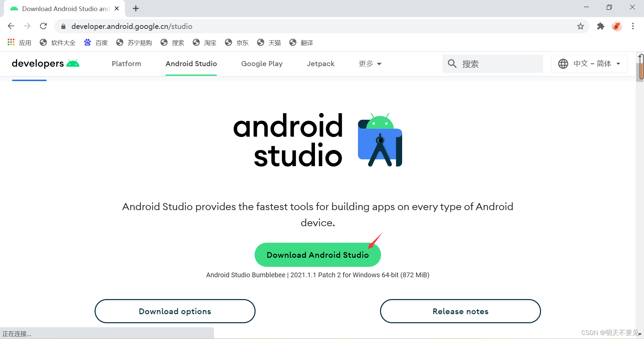Open the 中文 – 简体 language selector
Image resolution: width=644 pixels, height=339 pixels.
click(x=589, y=64)
